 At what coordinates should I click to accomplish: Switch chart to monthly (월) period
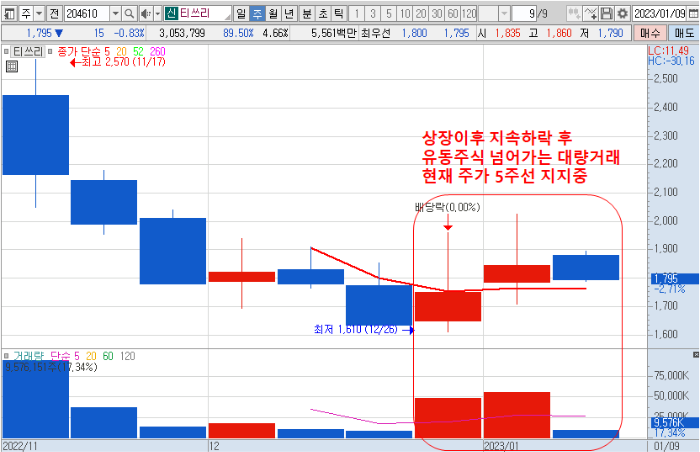pyautogui.click(x=273, y=14)
